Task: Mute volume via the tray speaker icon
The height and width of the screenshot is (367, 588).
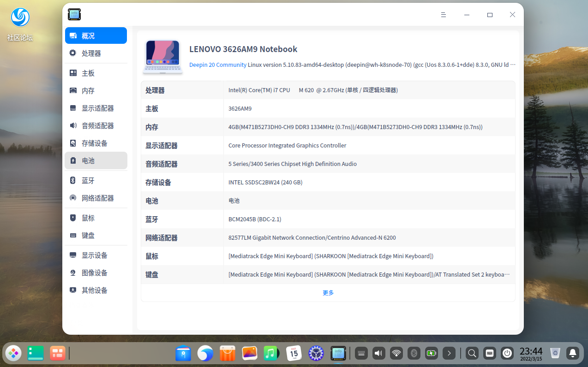Action: (378, 353)
